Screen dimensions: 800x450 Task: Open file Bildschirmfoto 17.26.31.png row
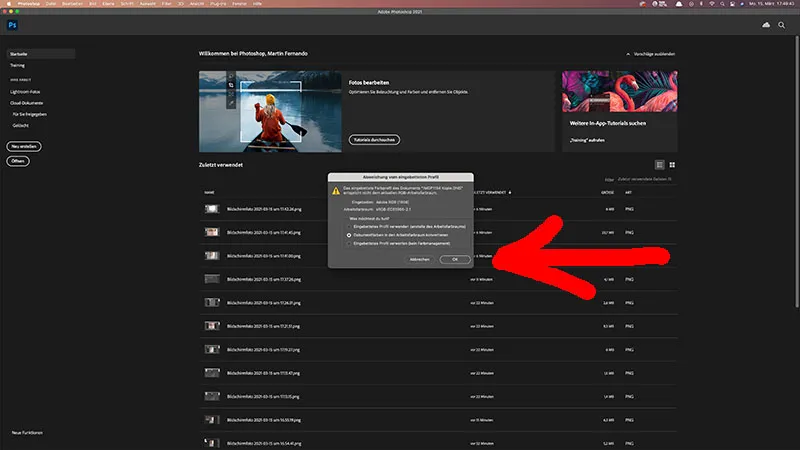pyautogui.click(x=438, y=303)
